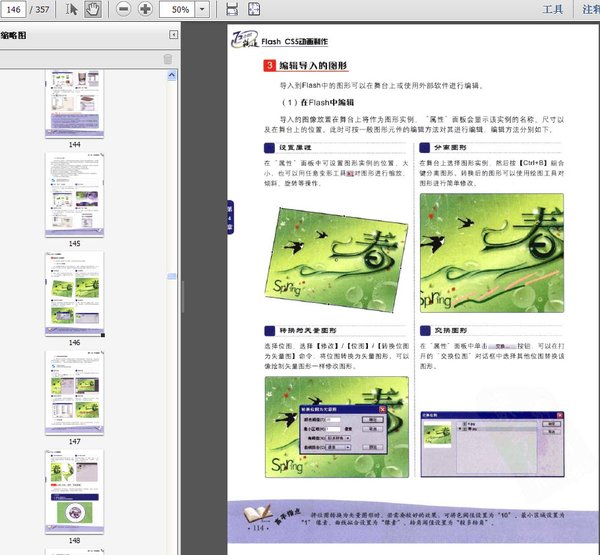Collapse the 缩略图 thumbnails panel
This screenshot has height=555, width=600.
[x=173, y=35]
